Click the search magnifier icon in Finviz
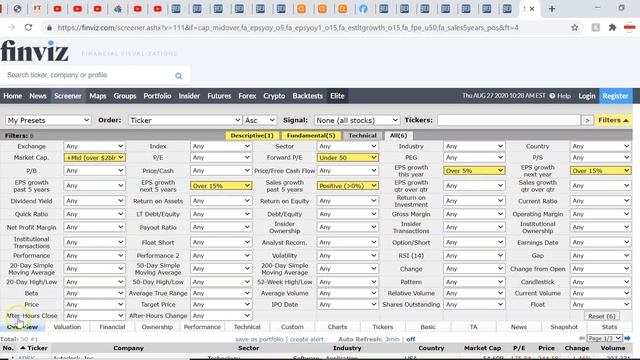Screen dimensions: 640x360 pos(178,76)
